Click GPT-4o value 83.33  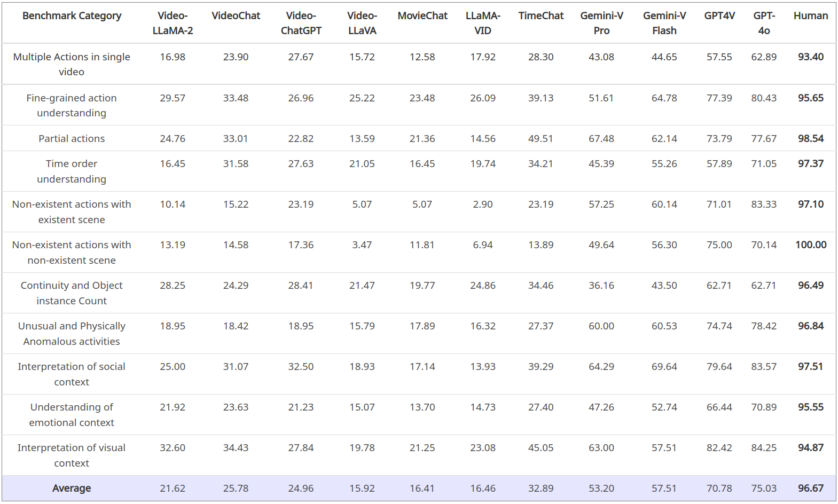click(x=764, y=204)
